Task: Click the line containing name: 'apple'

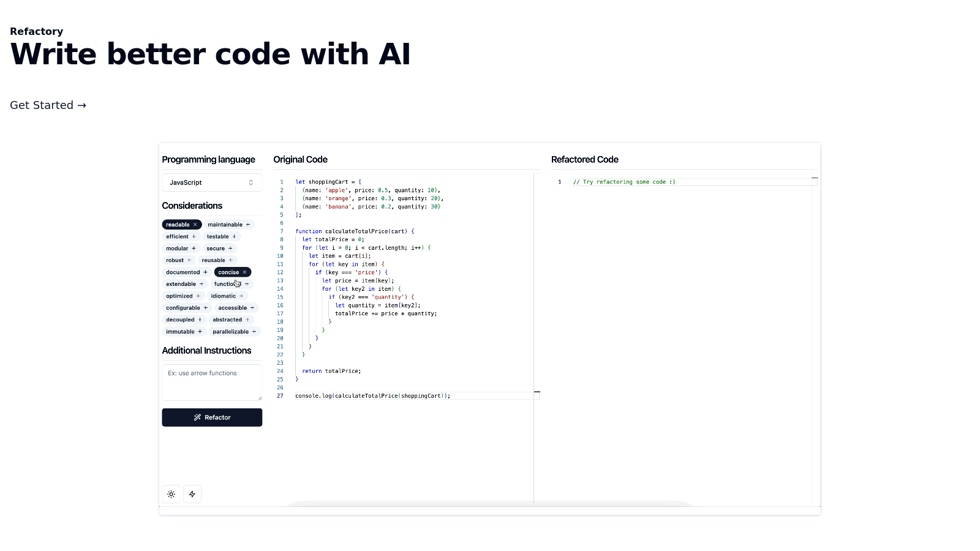Action: pyautogui.click(x=371, y=190)
